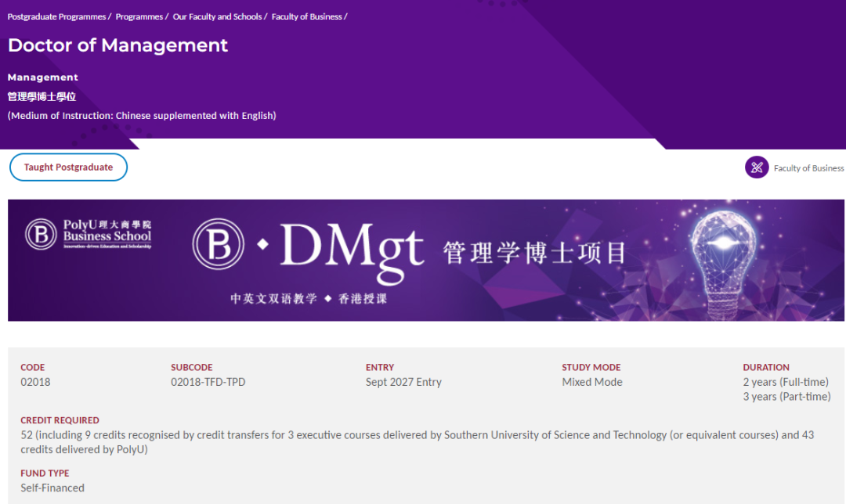Select the SUBCODE label
This screenshot has width=846, height=504.
pos(192,367)
